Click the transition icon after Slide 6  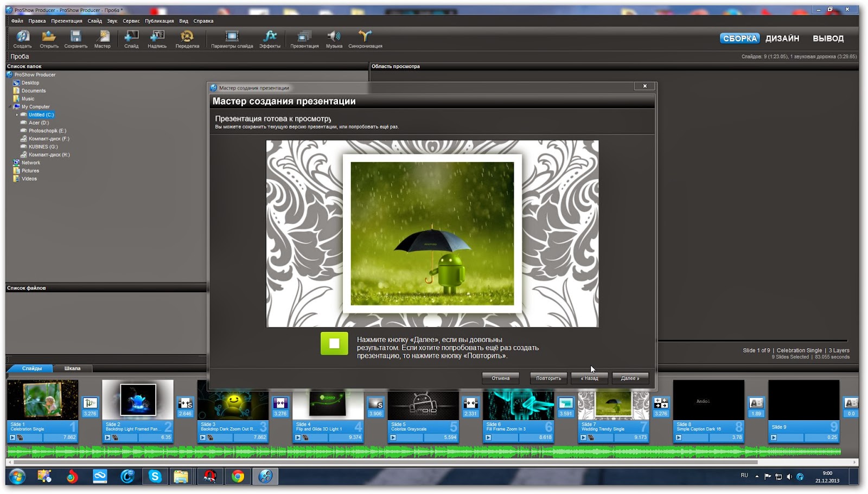566,403
